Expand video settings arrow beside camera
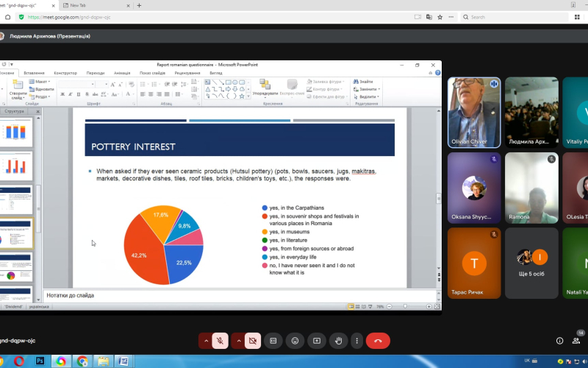 (x=238, y=341)
